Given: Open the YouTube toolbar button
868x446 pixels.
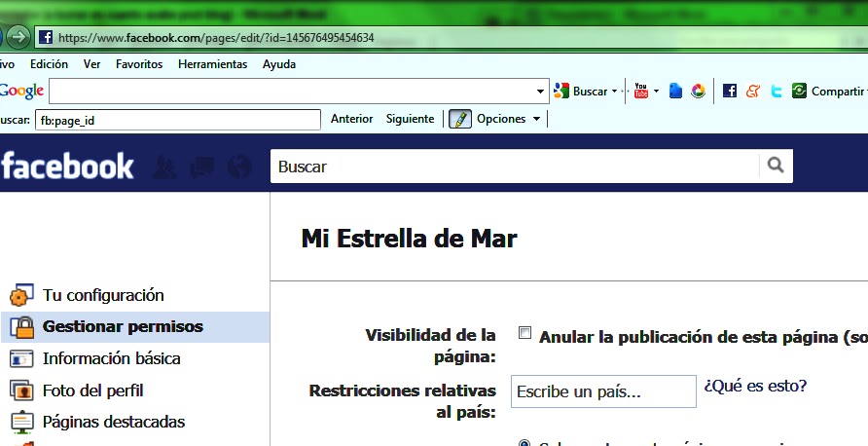Looking at the screenshot, I should 641,91.
